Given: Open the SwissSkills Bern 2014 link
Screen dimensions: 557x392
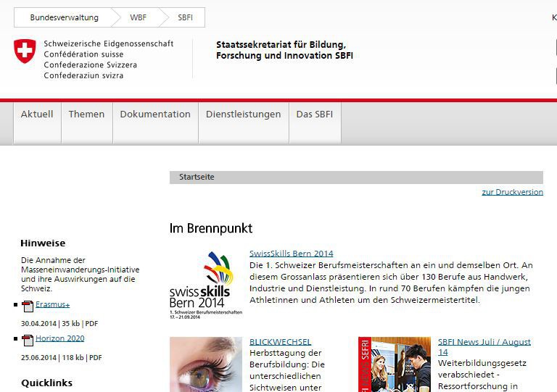Looking at the screenshot, I should (292, 254).
